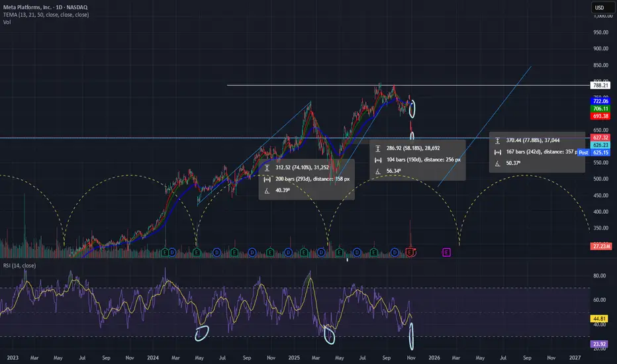Click the red 627.32 last price label
617x364 pixels.
point(600,138)
